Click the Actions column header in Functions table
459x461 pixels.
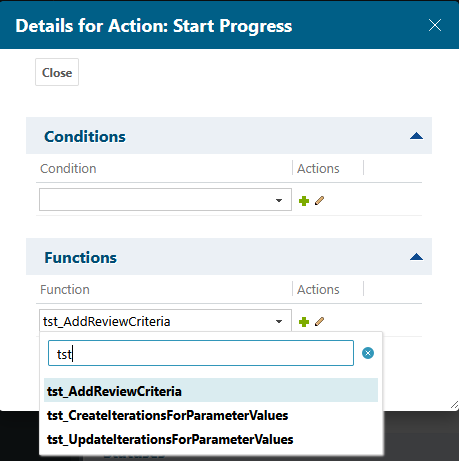click(x=318, y=290)
